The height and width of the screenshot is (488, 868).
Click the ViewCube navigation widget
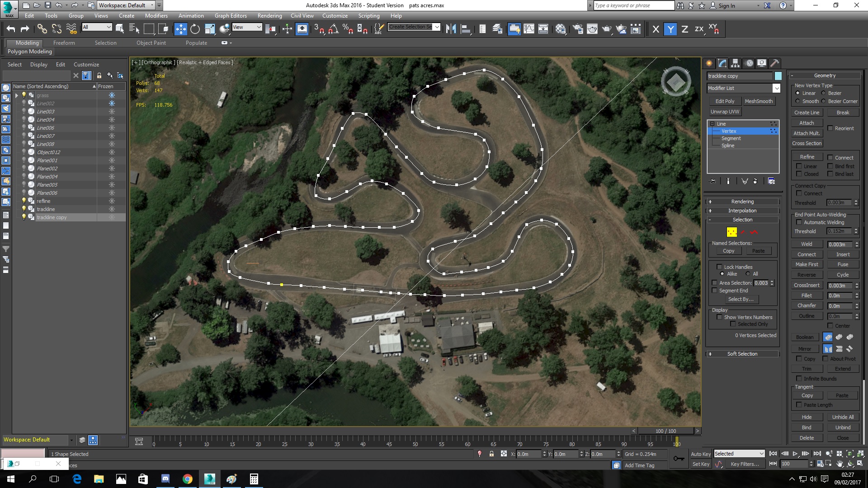[676, 82]
